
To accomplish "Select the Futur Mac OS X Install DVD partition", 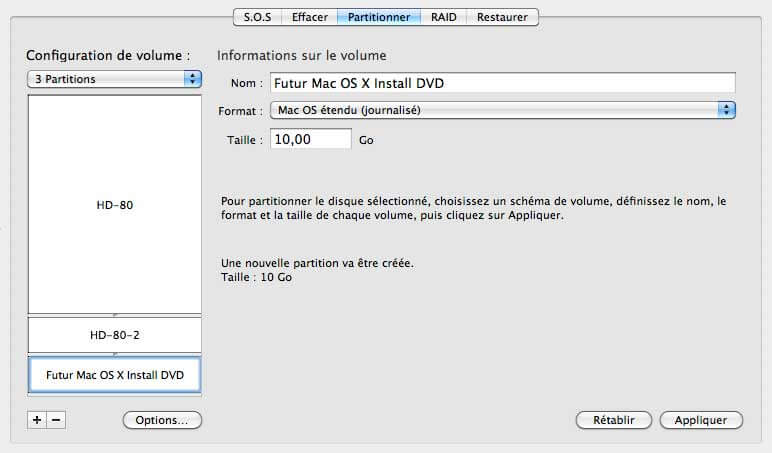I will click(x=114, y=375).
